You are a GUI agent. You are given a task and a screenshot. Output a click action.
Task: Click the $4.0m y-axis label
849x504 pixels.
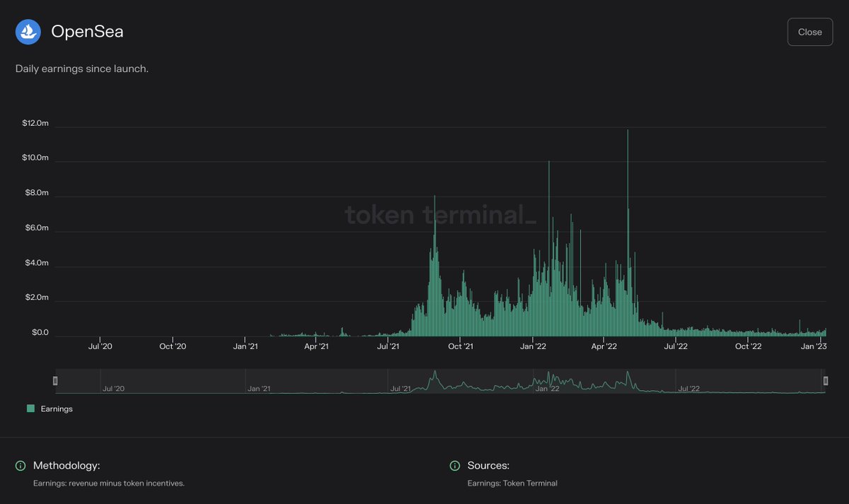[x=37, y=263]
